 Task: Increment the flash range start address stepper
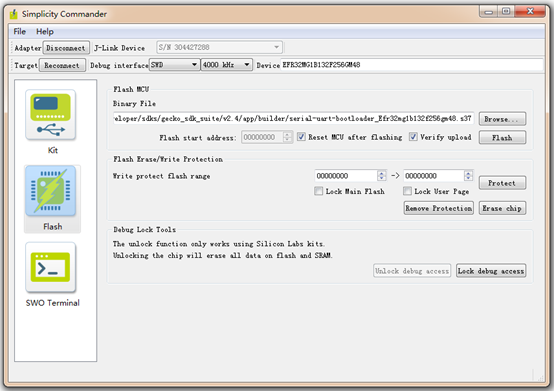click(x=381, y=173)
